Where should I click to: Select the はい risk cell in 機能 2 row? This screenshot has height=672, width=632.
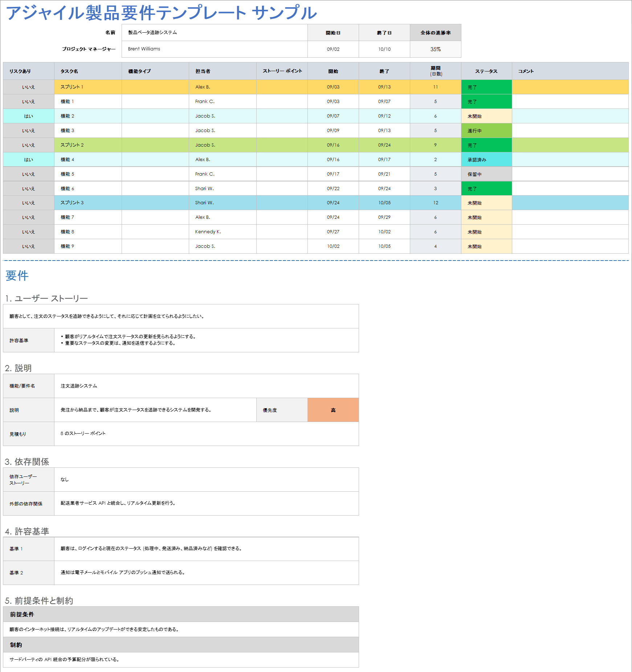[x=29, y=116]
